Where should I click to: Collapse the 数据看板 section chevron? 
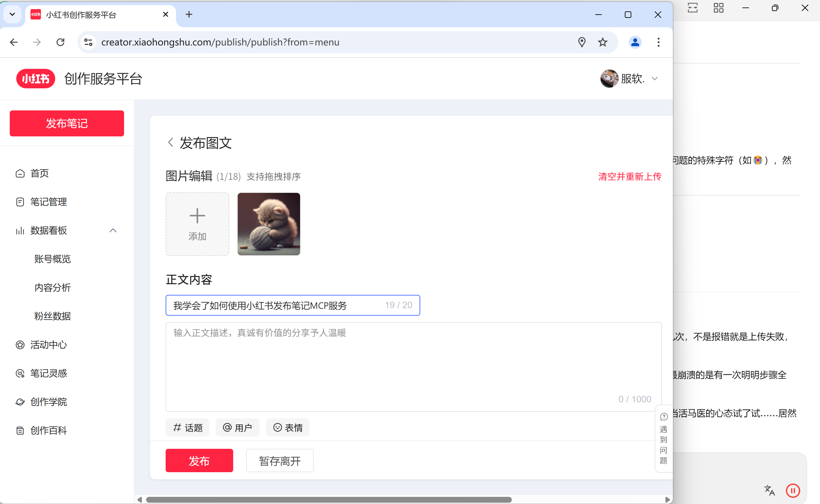coord(113,231)
